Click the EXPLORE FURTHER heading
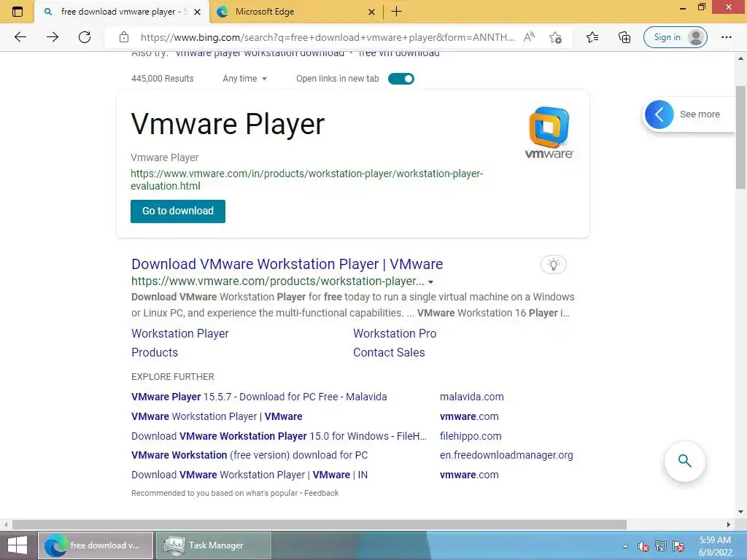 coord(172,377)
